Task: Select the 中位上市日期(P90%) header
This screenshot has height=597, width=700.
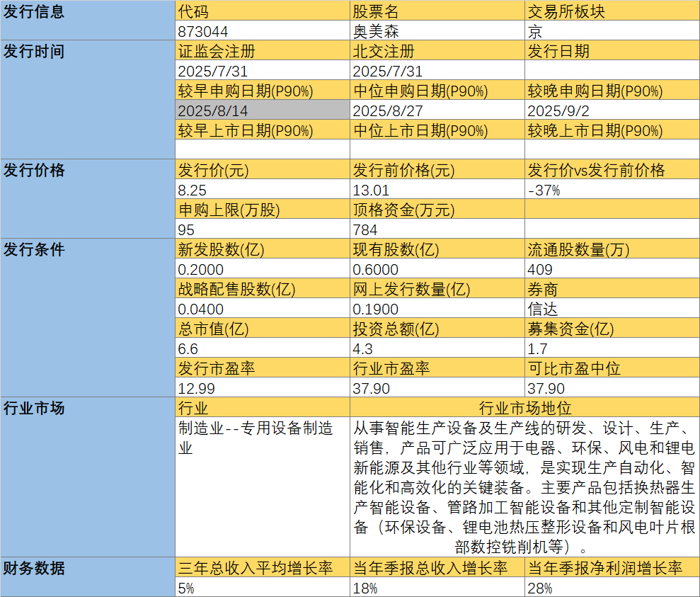Action: pos(437,130)
